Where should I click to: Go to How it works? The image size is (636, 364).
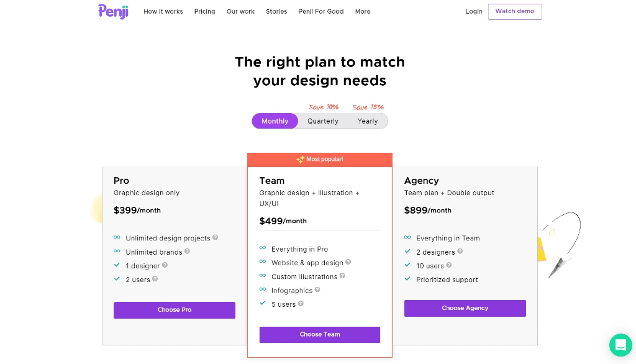click(x=163, y=12)
